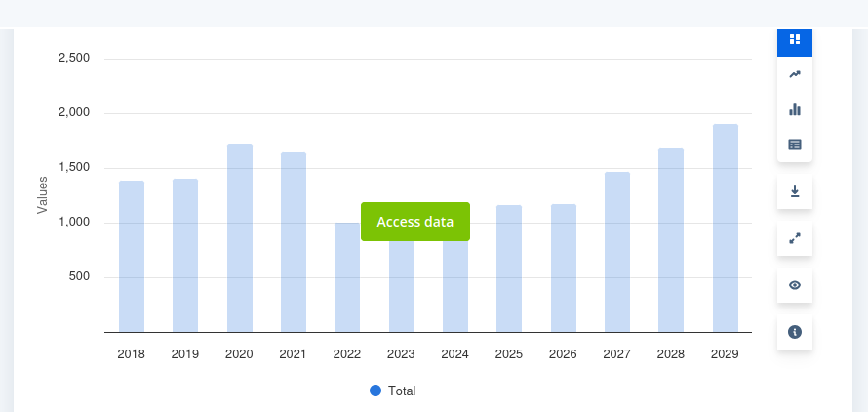Click the 2029 x-axis label

[x=725, y=354]
